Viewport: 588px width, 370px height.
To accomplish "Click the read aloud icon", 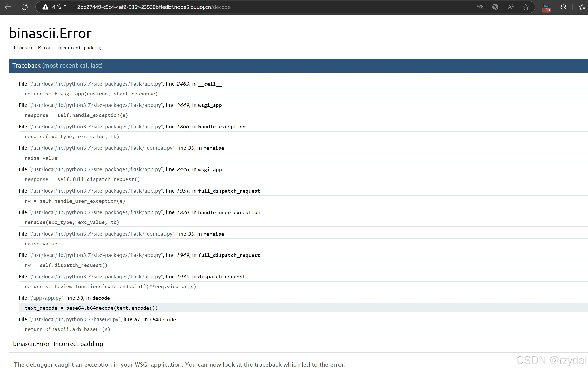I will coord(510,7).
